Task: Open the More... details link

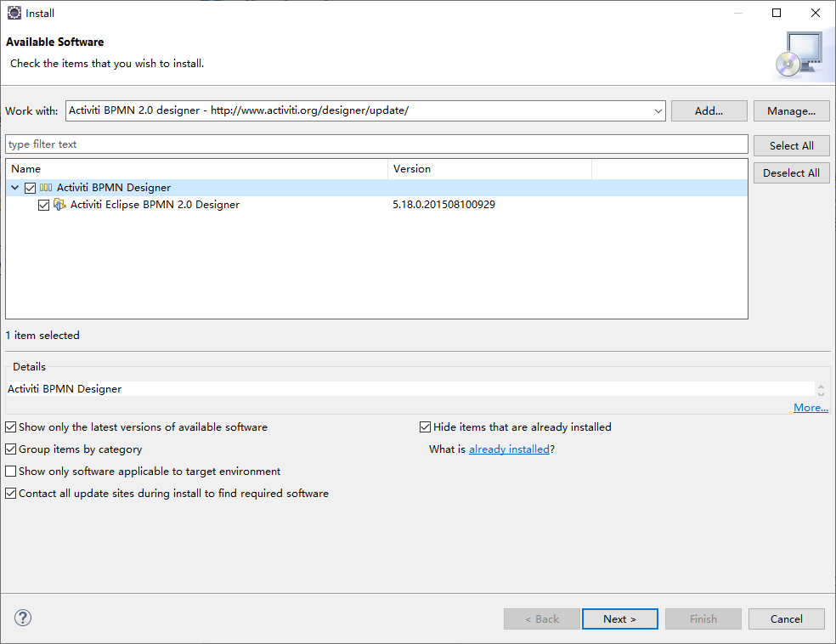Action: pyautogui.click(x=811, y=408)
